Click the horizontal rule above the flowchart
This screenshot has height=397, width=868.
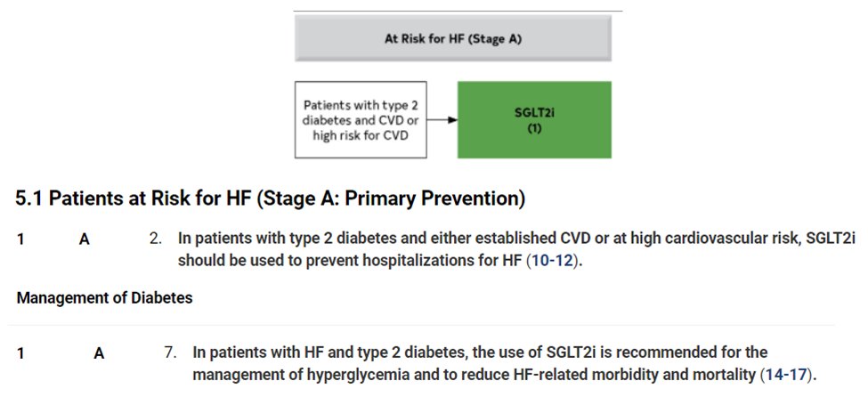pyautogui.click(x=458, y=11)
